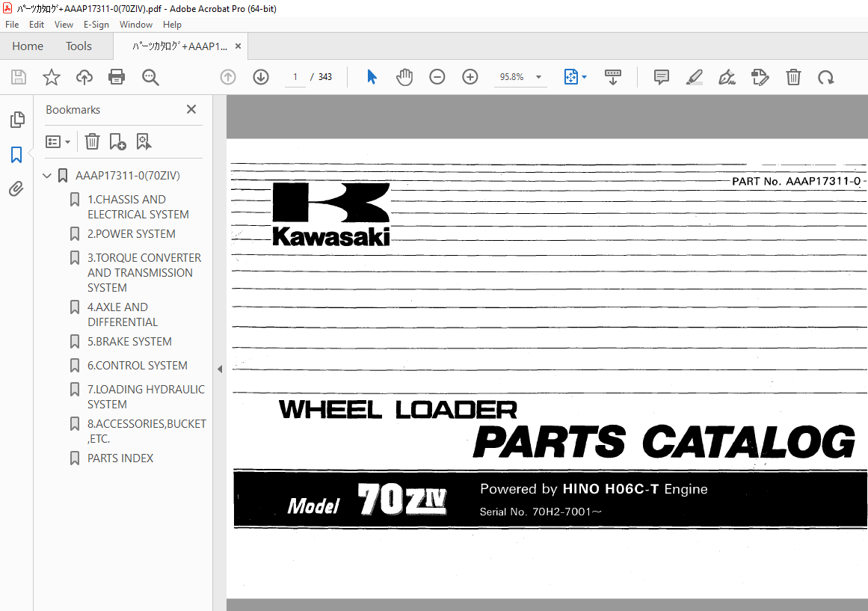The width and height of the screenshot is (868, 611).
Task: Open fit page options dropdown arrow
Action: [x=585, y=77]
